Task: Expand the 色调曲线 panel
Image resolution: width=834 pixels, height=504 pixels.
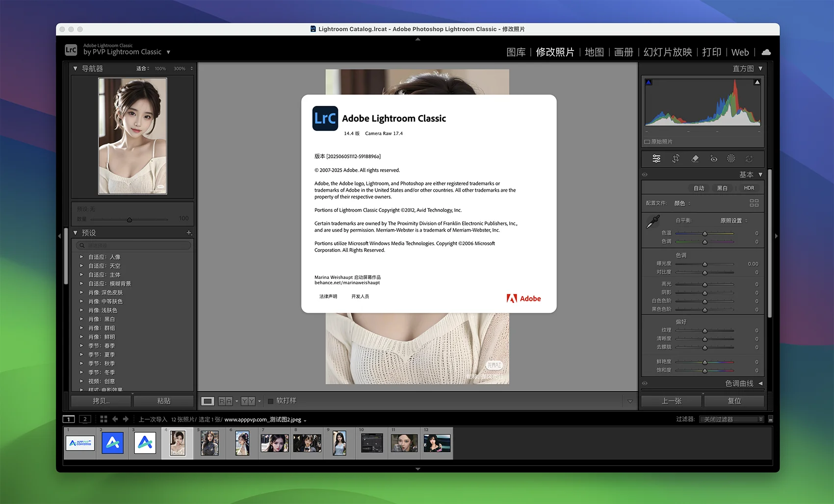Action: [x=760, y=383]
